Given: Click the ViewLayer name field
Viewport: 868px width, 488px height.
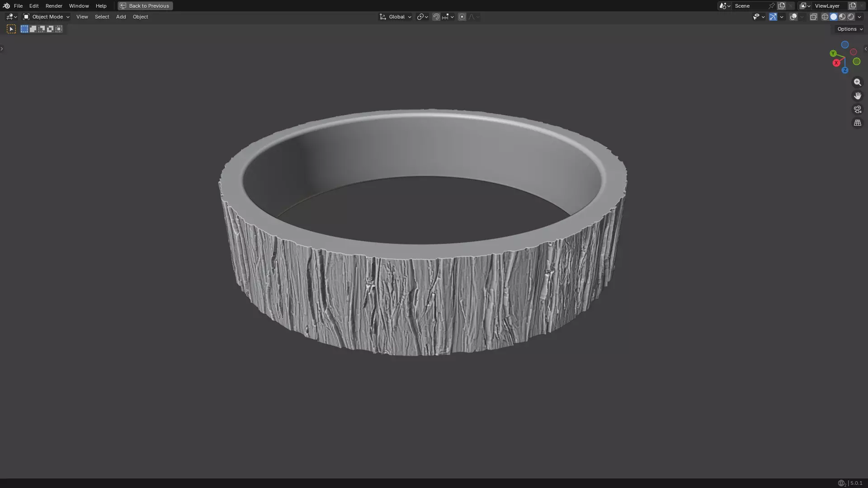Looking at the screenshot, I should [830, 6].
